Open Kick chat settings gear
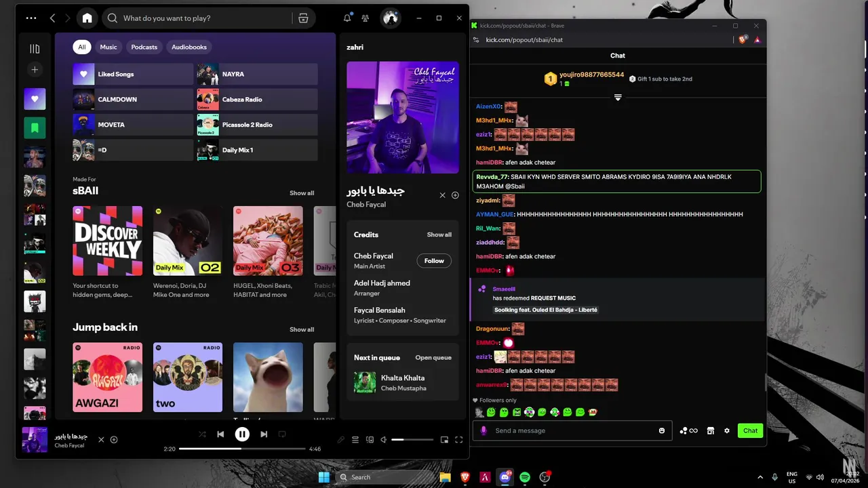The image size is (868, 488). pos(727,430)
